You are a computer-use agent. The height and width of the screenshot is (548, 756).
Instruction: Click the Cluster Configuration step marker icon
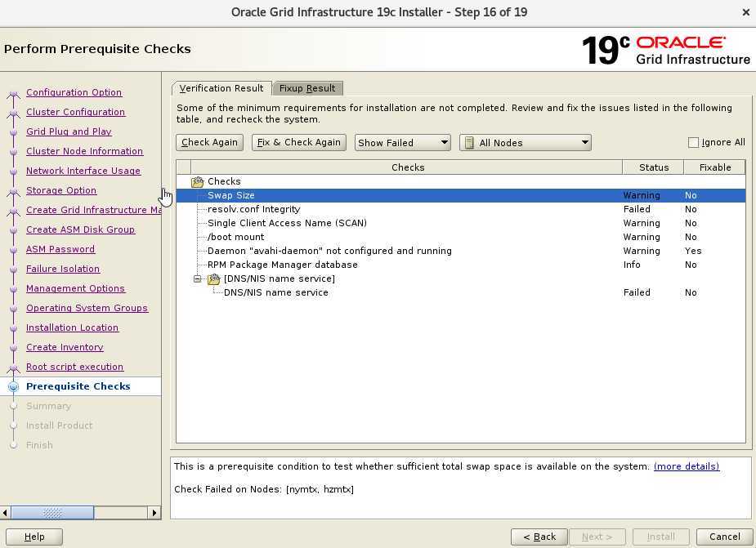tap(14, 114)
